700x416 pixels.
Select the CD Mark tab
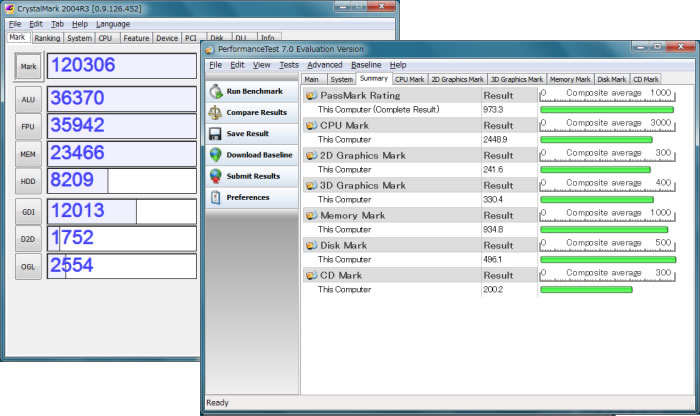click(x=646, y=79)
